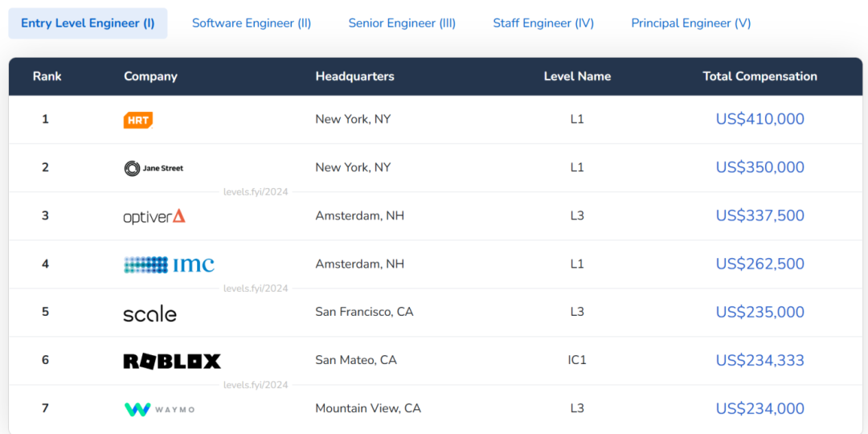Click the Waymo logo
The image size is (868, 434).
pyautogui.click(x=159, y=409)
